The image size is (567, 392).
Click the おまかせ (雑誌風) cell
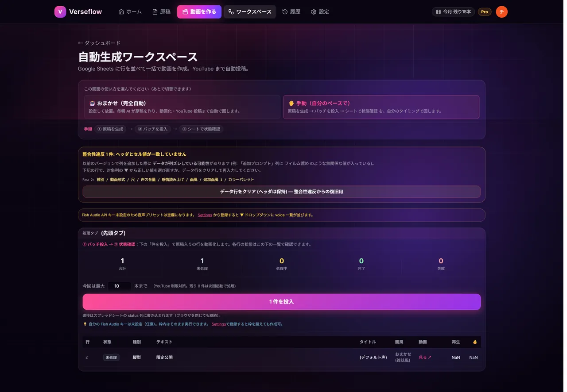(403, 357)
